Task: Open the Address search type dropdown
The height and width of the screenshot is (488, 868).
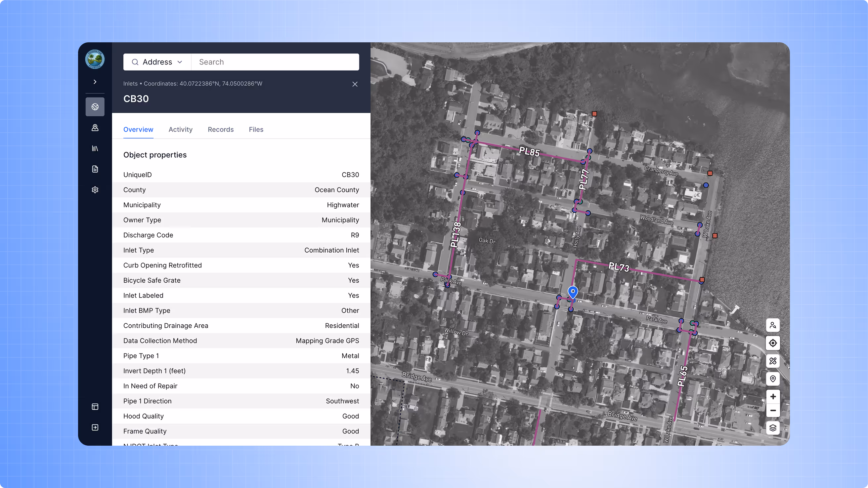Action: 157,62
